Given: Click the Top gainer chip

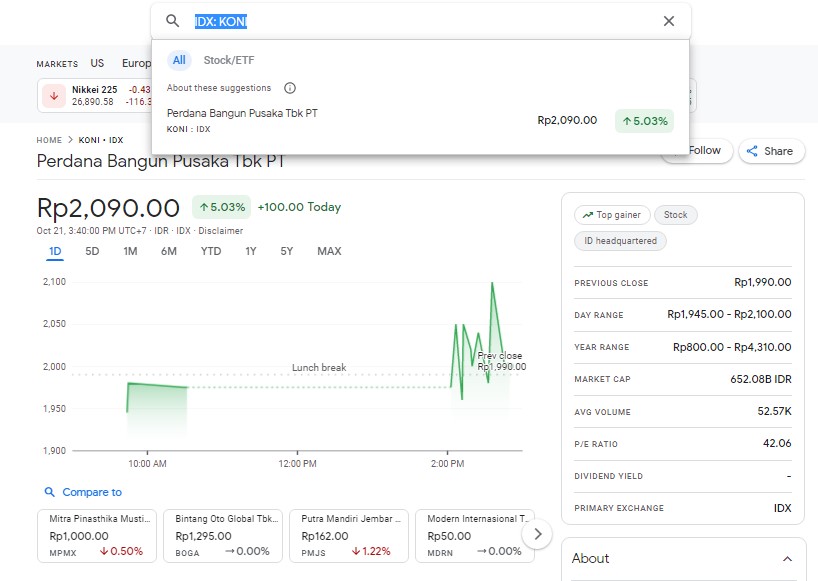Looking at the screenshot, I should pos(612,215).
